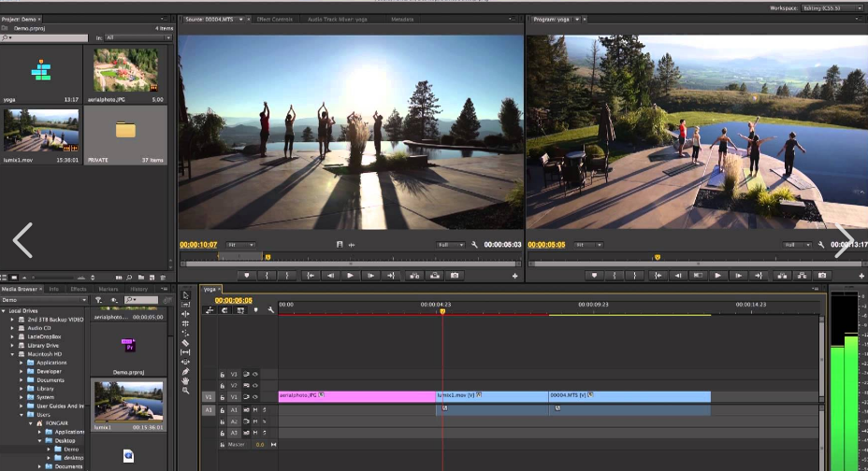The width and height of the screenshot is (868, 471).
Task: Select the Razor tool in the tools panel
Action: tap(186, 343)
